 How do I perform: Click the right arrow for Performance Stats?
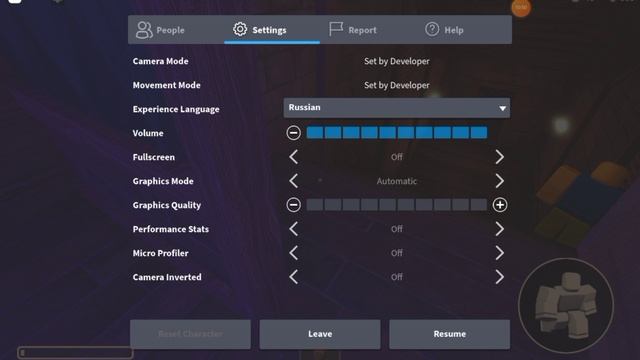[500, 229]
